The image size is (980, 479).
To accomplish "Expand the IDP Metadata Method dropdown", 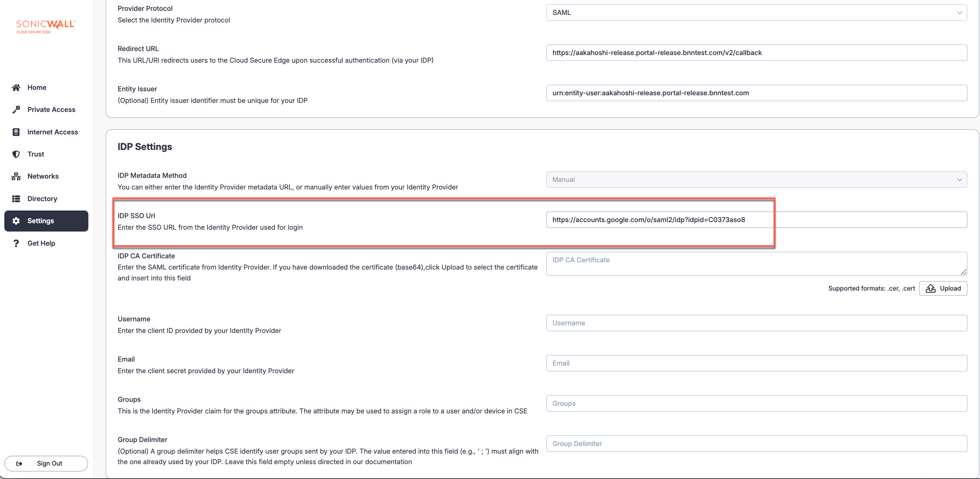I will (756, 180).
